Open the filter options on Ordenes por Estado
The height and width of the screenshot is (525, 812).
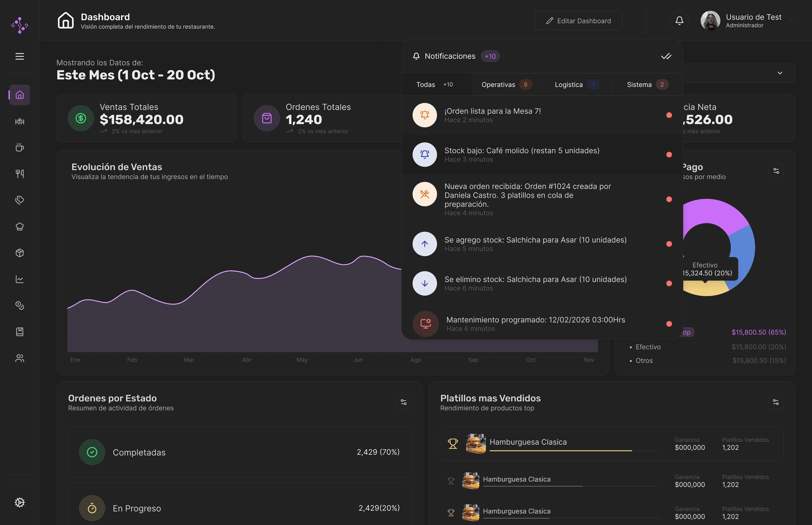[403, 402]
